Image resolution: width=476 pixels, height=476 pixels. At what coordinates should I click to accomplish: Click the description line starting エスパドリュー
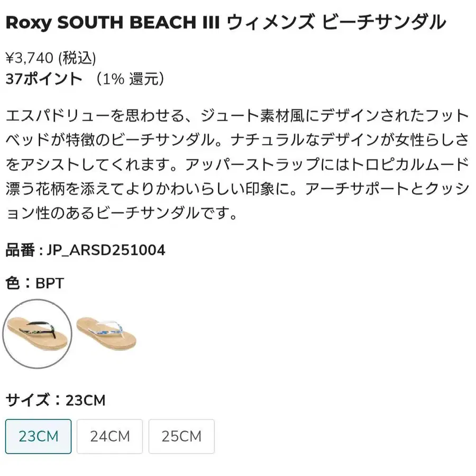click(237, 116)
